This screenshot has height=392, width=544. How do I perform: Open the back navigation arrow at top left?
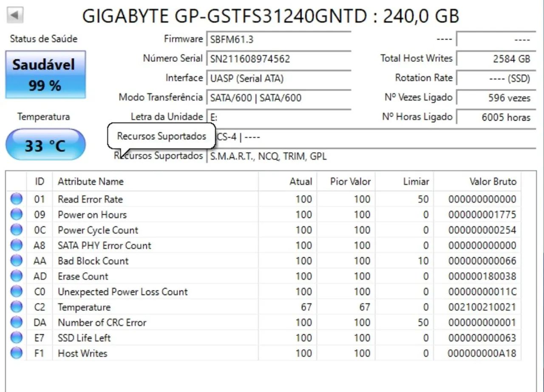[14, 15]
